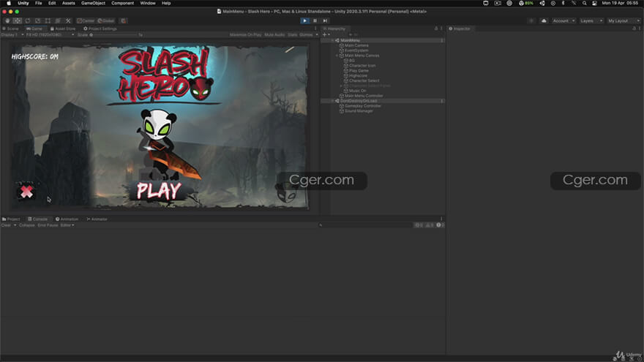Switch to the Asset Store tab
644x362 pixels.
tap(63, 29)
